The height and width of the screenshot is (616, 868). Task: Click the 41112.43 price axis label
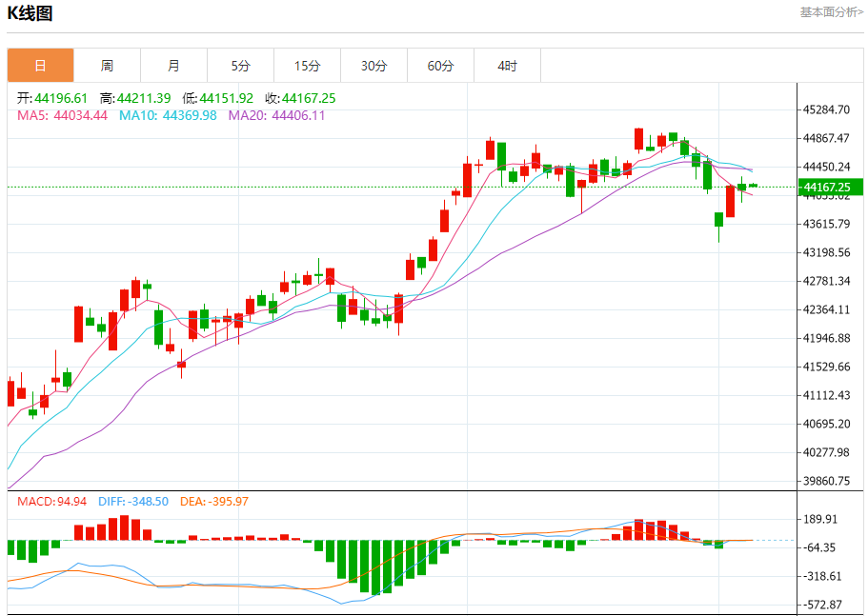(x=826, y=395)
